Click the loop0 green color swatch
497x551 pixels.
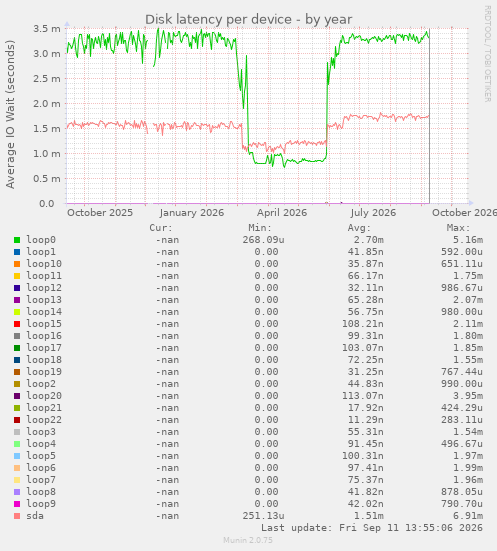tap(17, 240)
